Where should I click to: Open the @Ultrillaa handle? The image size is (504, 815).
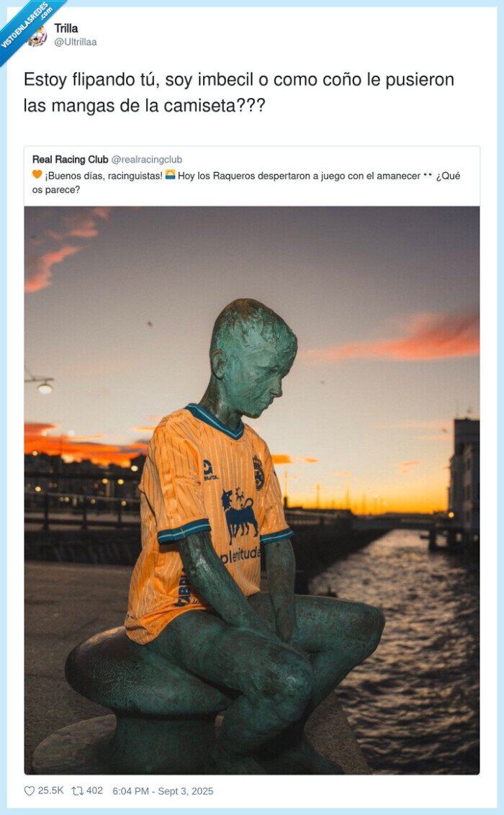pyautogui.click(x=76, y=42)
